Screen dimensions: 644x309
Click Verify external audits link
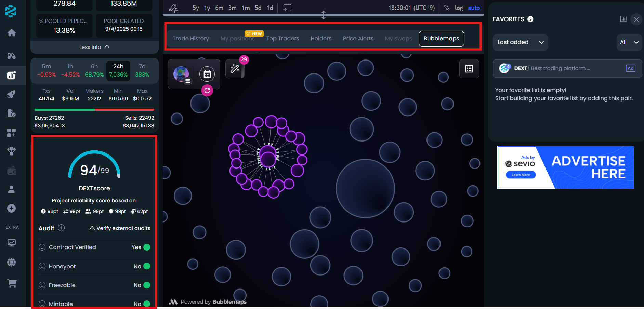(x=120, y=228)
